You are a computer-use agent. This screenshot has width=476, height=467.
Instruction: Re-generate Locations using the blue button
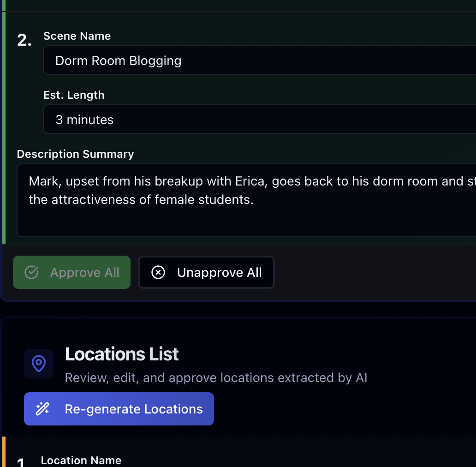[119, 409]
